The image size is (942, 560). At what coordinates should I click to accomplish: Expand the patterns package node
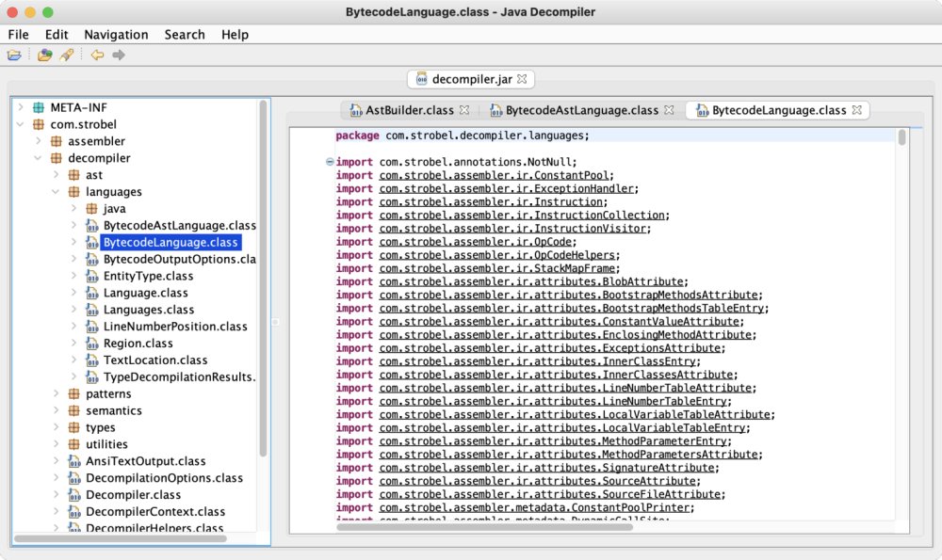57,393
